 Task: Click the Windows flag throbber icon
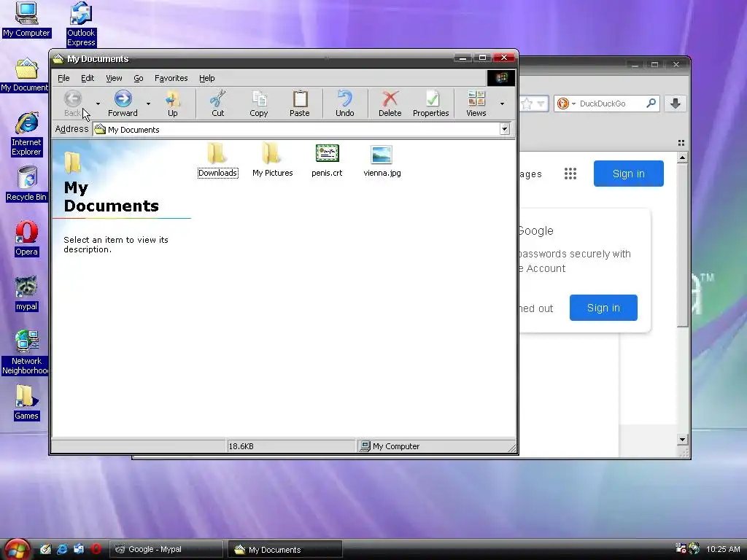tap(500, 78)
